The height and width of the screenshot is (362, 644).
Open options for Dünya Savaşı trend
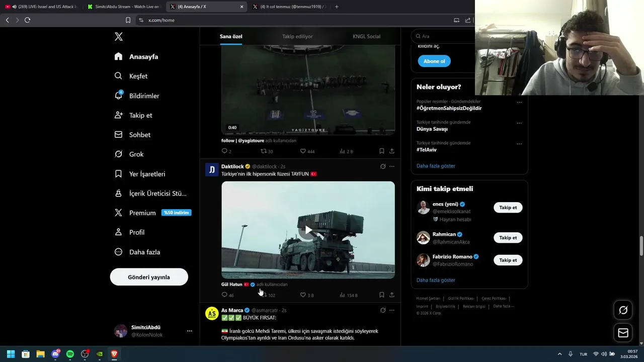pos(519,123)
